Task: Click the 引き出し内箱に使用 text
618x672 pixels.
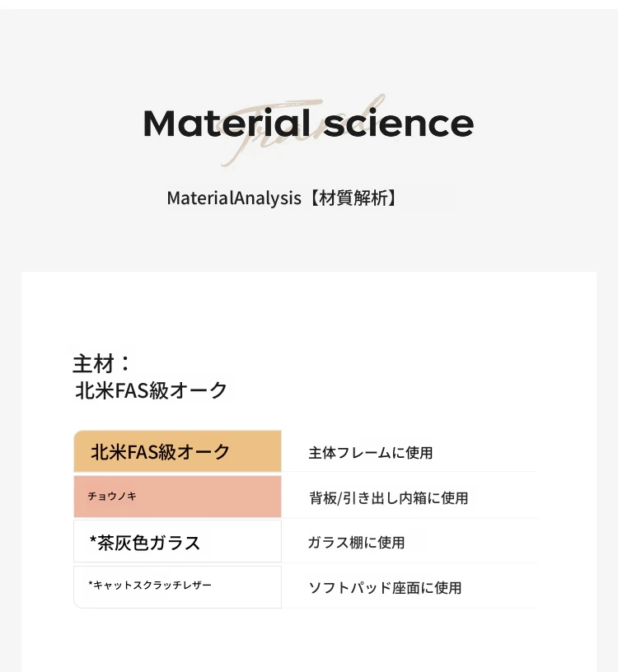Action: pos(403,498)
